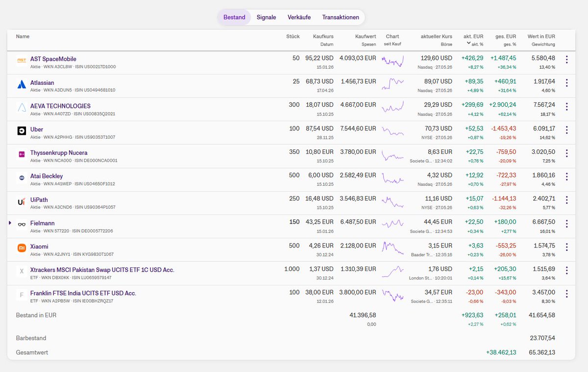Screen dimensions: 588x372
Task: Sort by aktueller Kurs column header
Action: (437, 36)
